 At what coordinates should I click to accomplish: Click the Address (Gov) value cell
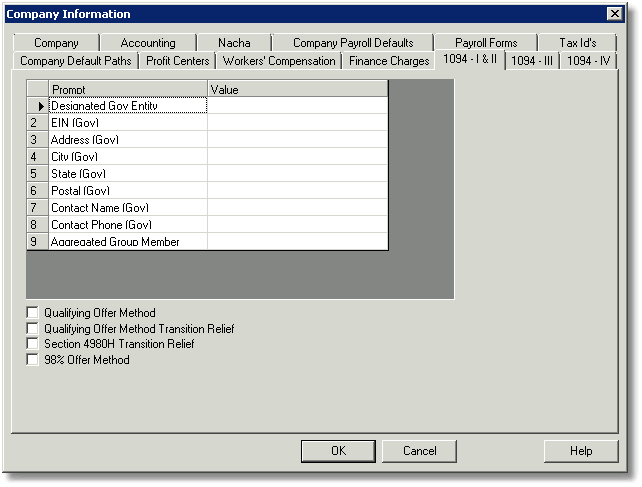pos(297,140)
